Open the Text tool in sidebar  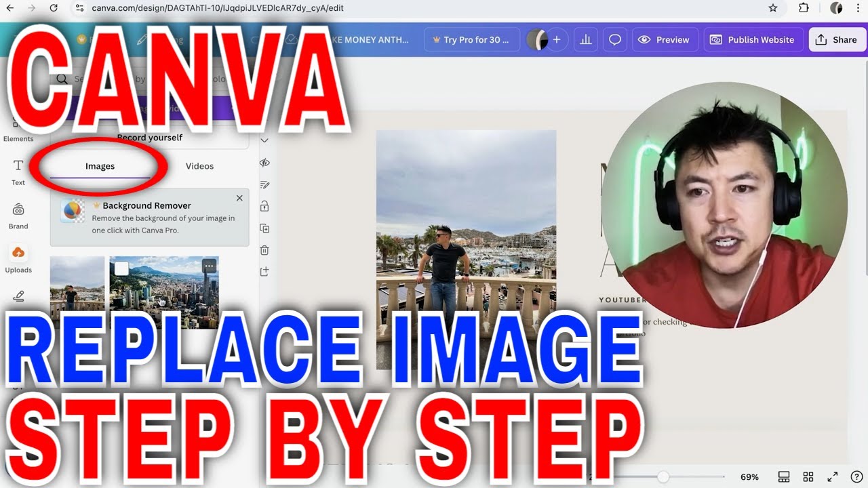(x=18, y=172)
